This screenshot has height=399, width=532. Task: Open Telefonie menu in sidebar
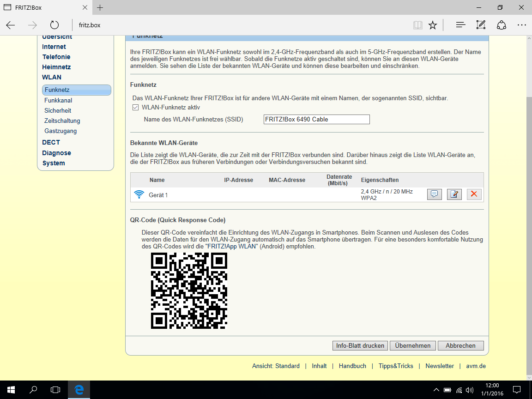pyautogui.click(x=56, y=57)
